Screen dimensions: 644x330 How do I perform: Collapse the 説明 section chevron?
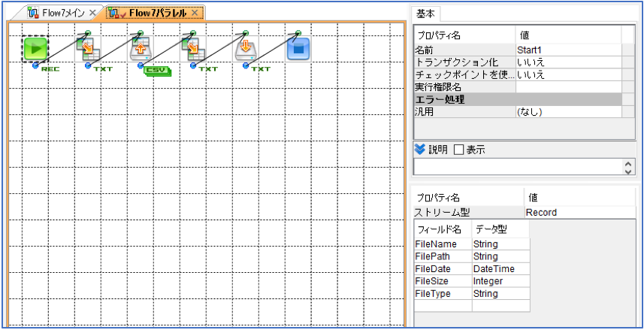click(x=420, y=150)
